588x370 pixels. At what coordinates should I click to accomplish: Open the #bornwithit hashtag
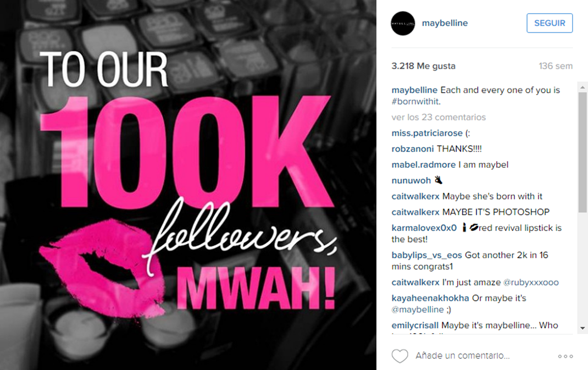[x=416, y=101]
